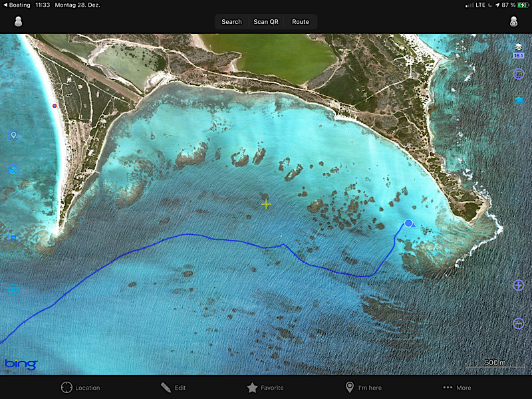Tap the square frame icon on left
The image size is (532, 399).
(x=13, y=236)
